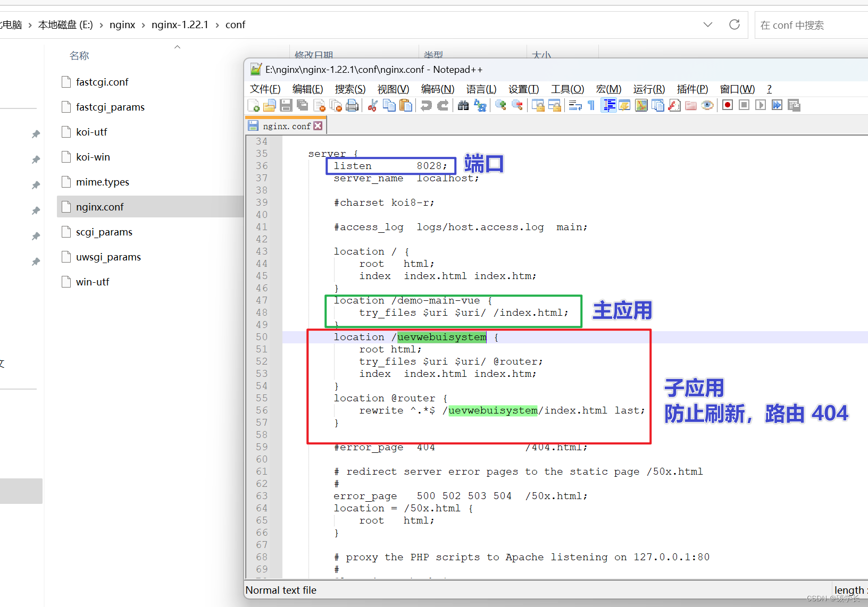
Task: Zoom out with magnifier minus icon
Action: tap(517, 105)
